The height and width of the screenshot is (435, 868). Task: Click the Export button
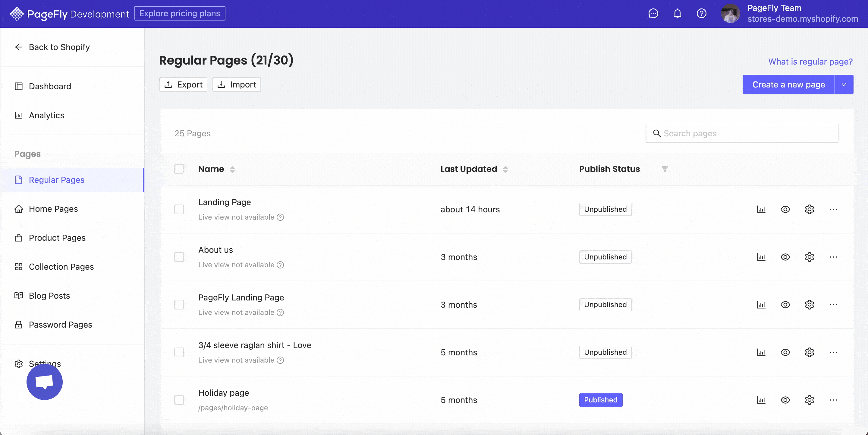click(x=183, y=84)
